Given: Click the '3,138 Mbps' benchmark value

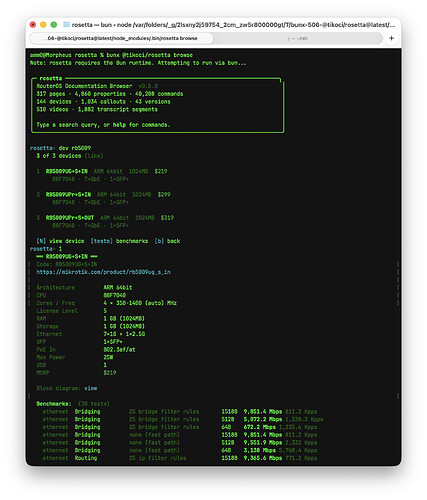Looking at the screenshot, I should click(260, 450).
